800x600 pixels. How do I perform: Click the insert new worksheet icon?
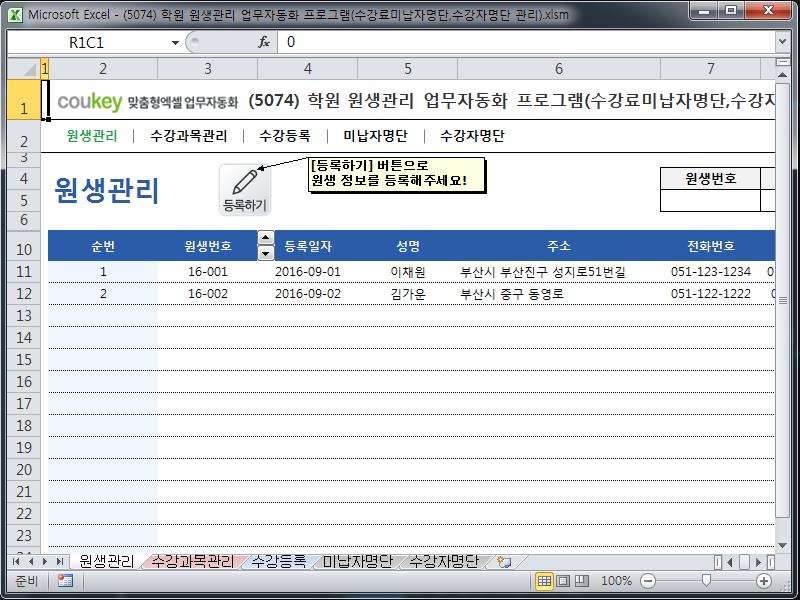point(504,562)
